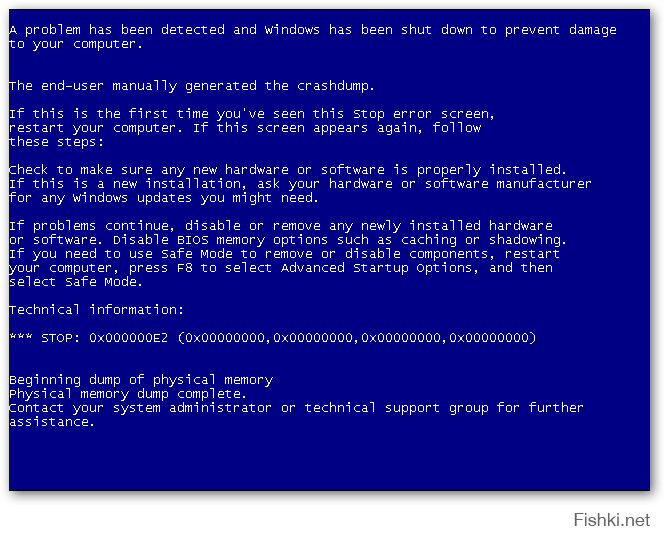Click 'Beginning dump of physical memory' text
664x535 pixels.
pos(141,380)
